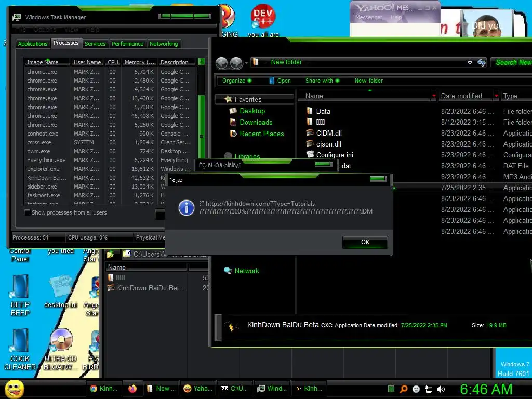Screen dimensions: 532x399
Task: Open the Share with dropdown menu
Action: click(322, 81)
